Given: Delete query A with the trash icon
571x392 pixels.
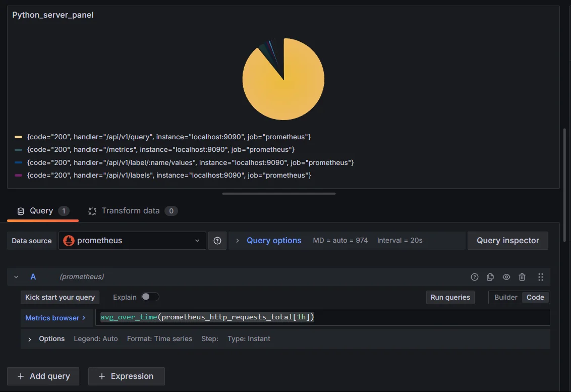Looking at the screenshot, I should pyautogui.click(x=522, y=277).
